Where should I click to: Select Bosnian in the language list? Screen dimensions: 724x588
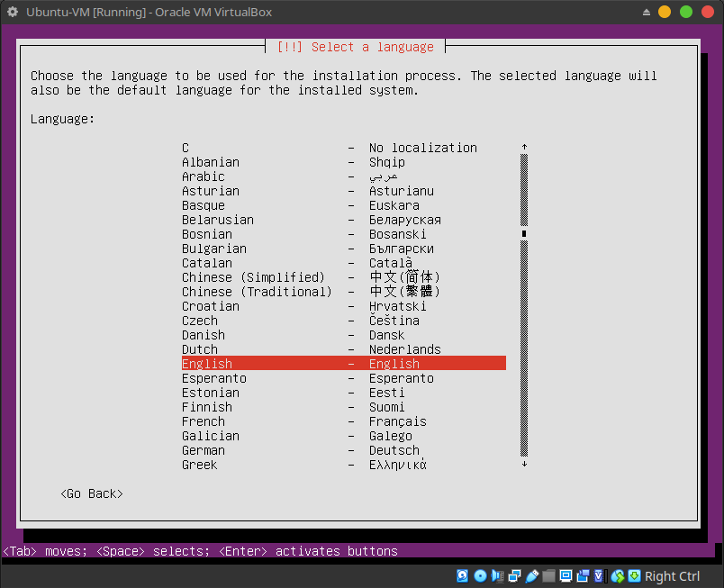(x=344, y=234)
